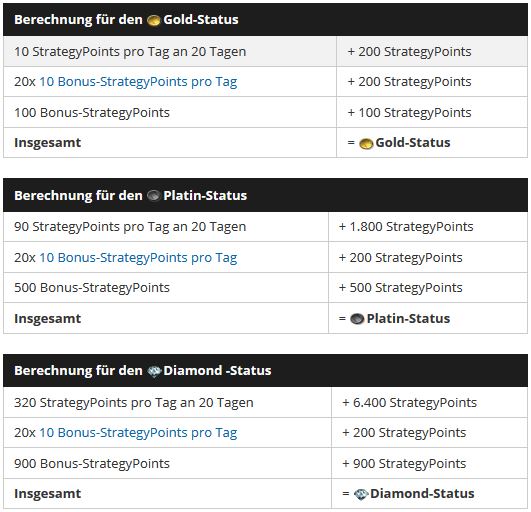This screenshot has height=512, width=531.
Task: Click the platinum coin icon beside the Platin-Status total
Action: [357, 319]
